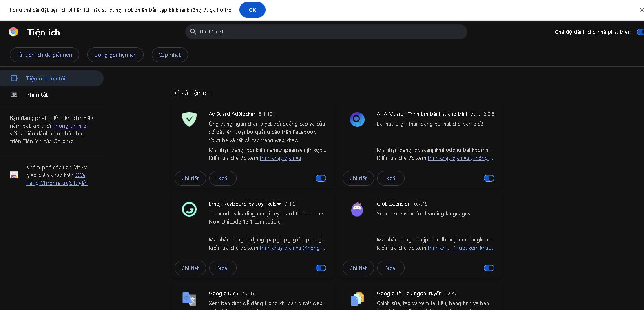Click the Glot Extension icon
The width and height of the screenshot is (644, 310).
pos(357,209)
